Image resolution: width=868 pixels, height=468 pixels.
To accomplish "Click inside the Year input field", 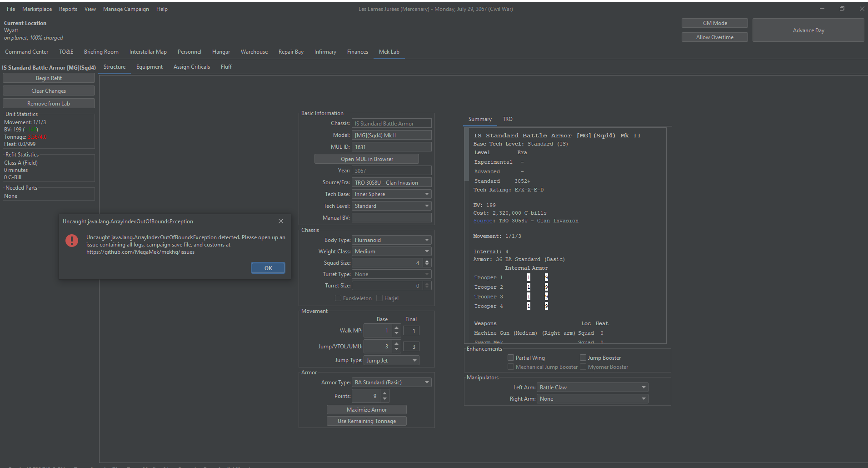I will pos(391,170).
